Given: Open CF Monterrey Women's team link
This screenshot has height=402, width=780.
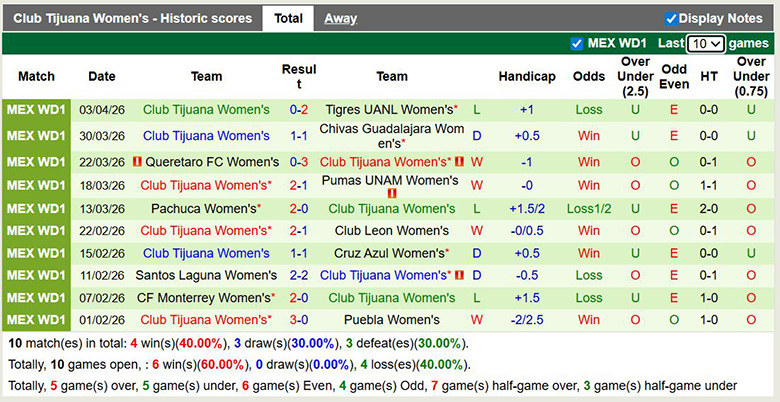Looking at the screenshot, I should [x=204, y=298].
